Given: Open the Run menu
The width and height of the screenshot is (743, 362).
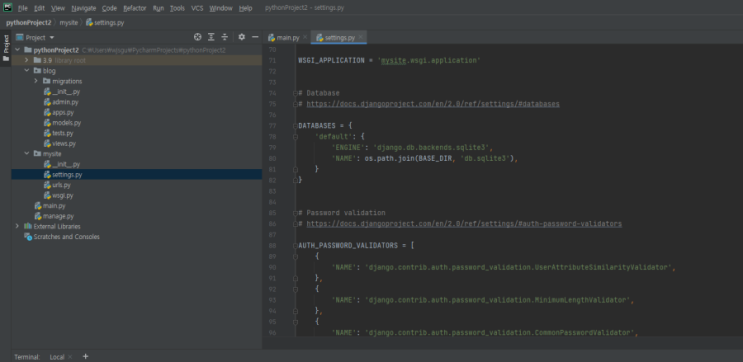Looking at the screenshot, I should (x=158, y=8).
